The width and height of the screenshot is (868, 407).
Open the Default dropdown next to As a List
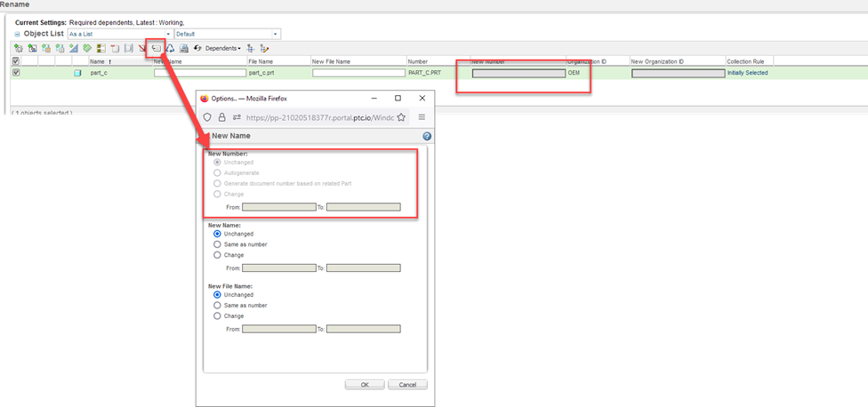click(277, 35)
